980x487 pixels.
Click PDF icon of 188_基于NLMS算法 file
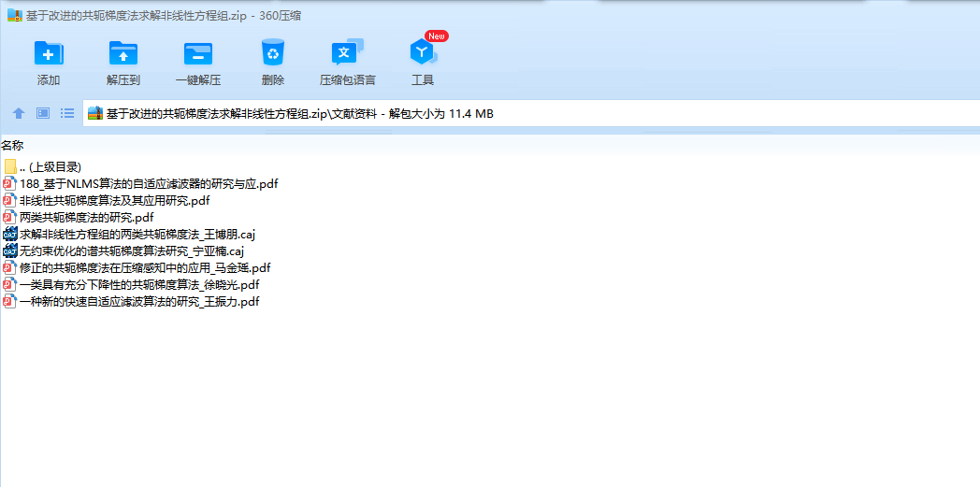click(10, 183)
